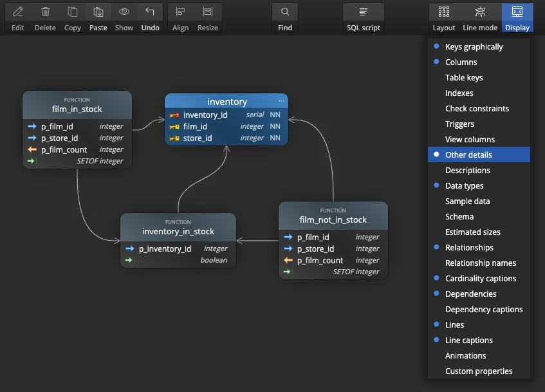The width and height of the screenshot is (545, 392).
Task: Toggle Dependencies option
Action: point(479,294)
